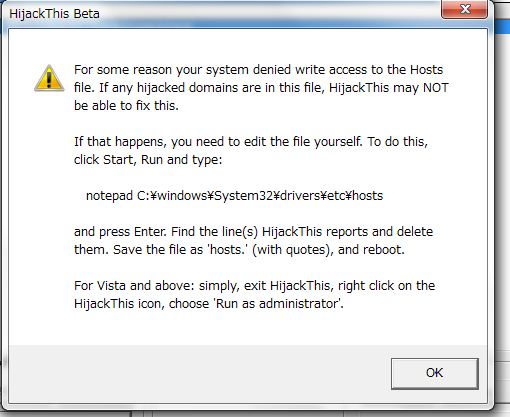Click the 'and press Enter. Find the line(s)' line
The width and height of the screenshot is (510, 417).
253,232
